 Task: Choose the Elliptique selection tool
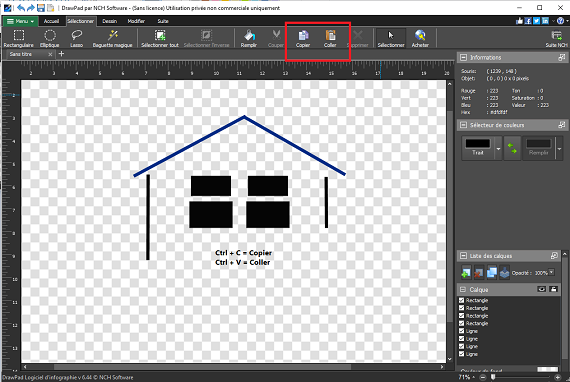point(49,39)
